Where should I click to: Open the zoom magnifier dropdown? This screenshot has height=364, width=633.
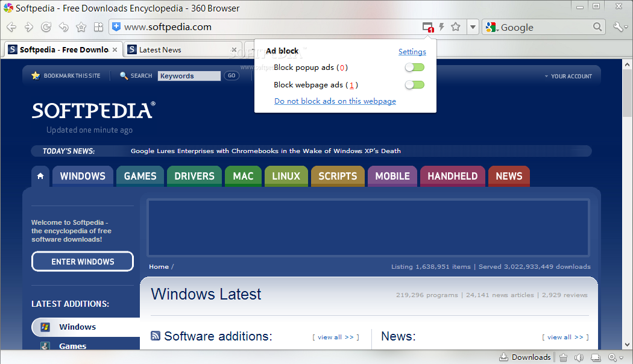tap(616, 357)
